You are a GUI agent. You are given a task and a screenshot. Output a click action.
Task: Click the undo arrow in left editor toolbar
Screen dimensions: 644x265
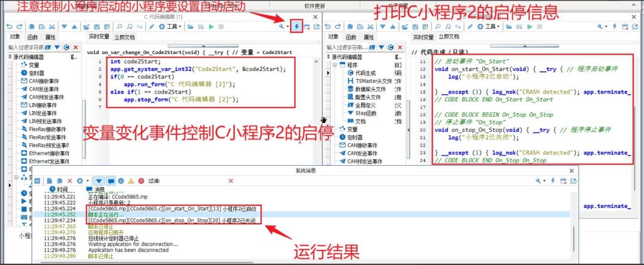click(9, 27)
